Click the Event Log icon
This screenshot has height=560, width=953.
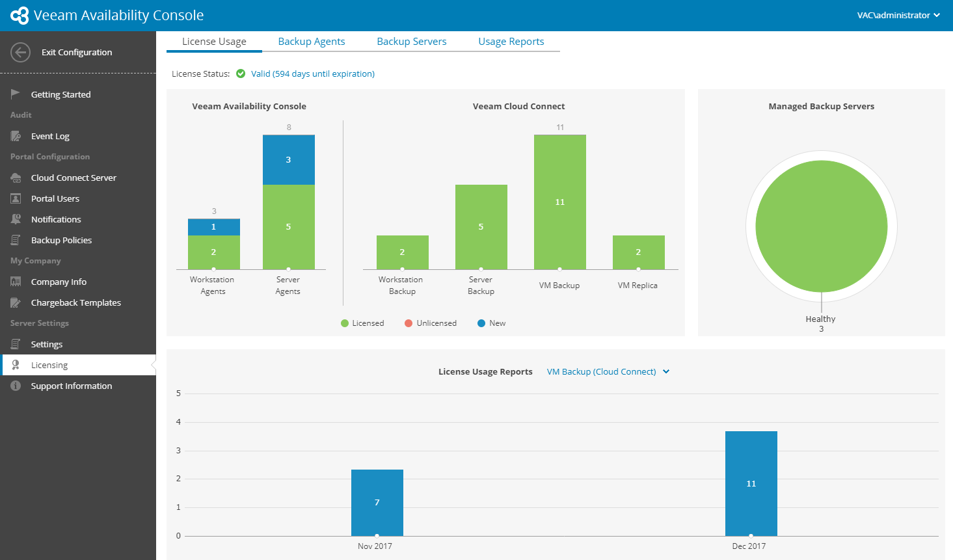(x=16, y=136)
